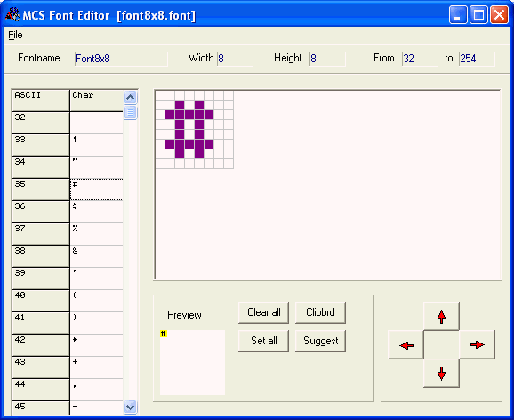
Task: Toggle the top-right pixel cell of glyph grid
Action: coord(229,95)
